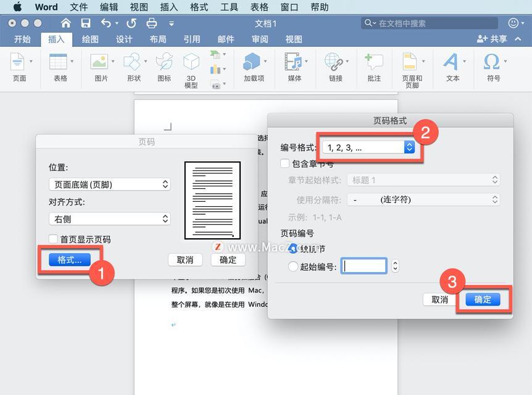
Task: Redo the last action
Action: point(131,23)
